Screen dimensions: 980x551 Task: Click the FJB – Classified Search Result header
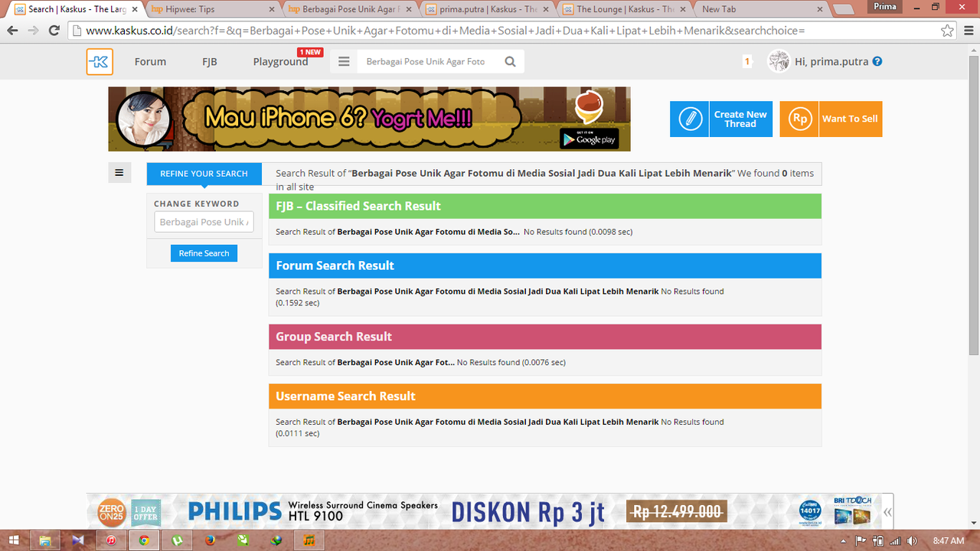(545, 206)
